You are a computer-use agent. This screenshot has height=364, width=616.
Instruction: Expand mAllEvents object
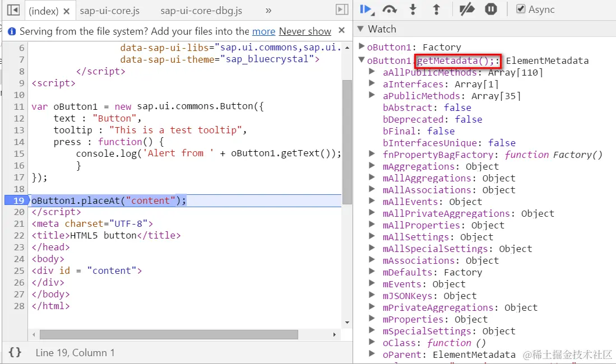[372, 201]
